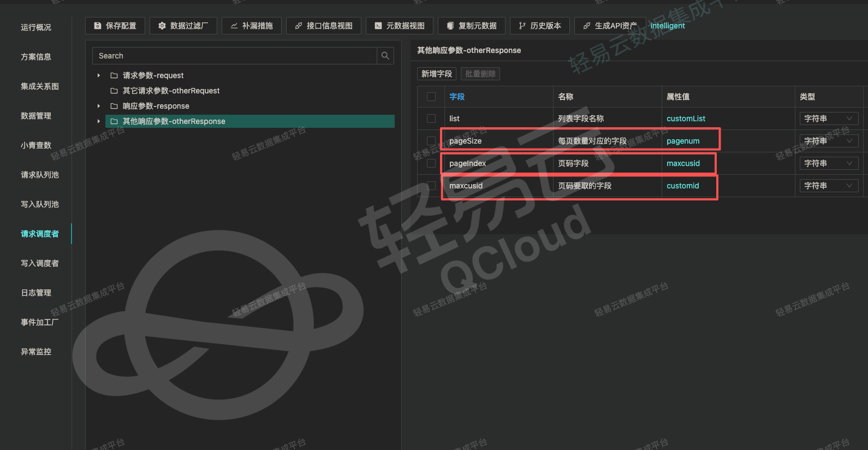Screen dimensions: 868x450
Task: Go to 数据管理 in the sidebar
Action: pos(36,116)
